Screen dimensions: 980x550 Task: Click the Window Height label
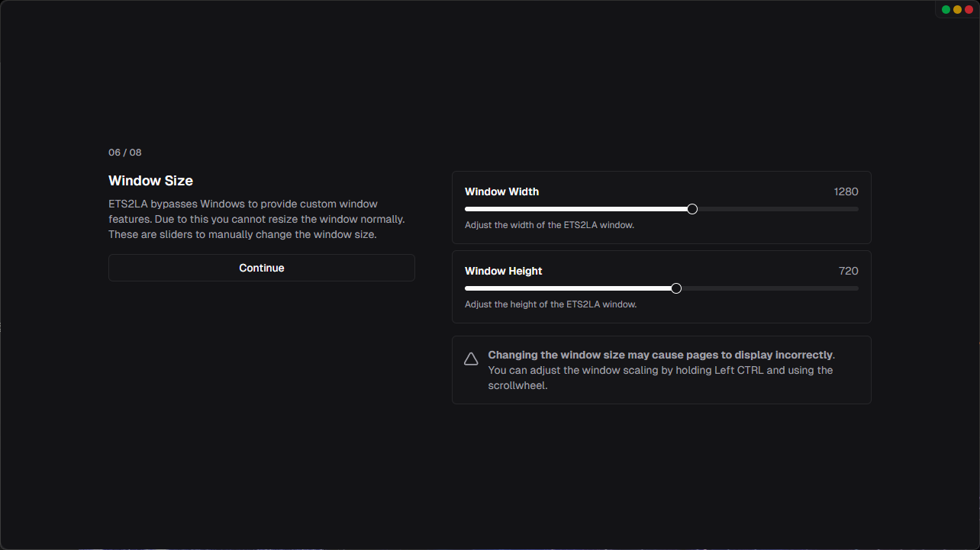pos(504,271)
